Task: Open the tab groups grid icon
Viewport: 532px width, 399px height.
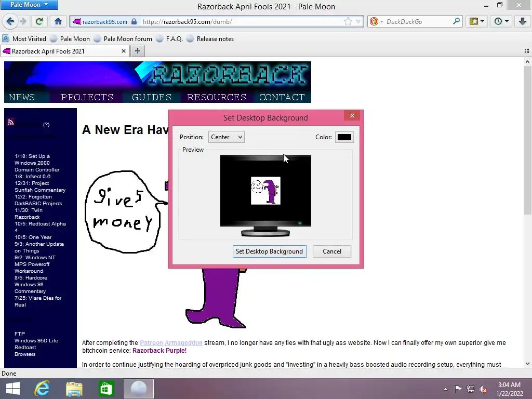Action: tap(527, 51)
